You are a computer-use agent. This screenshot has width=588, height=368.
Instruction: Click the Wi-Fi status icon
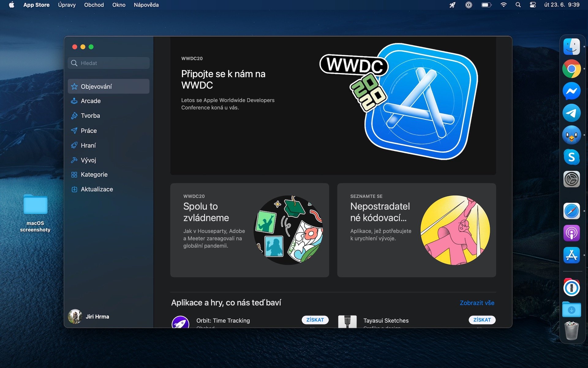(x=503, y=5)
